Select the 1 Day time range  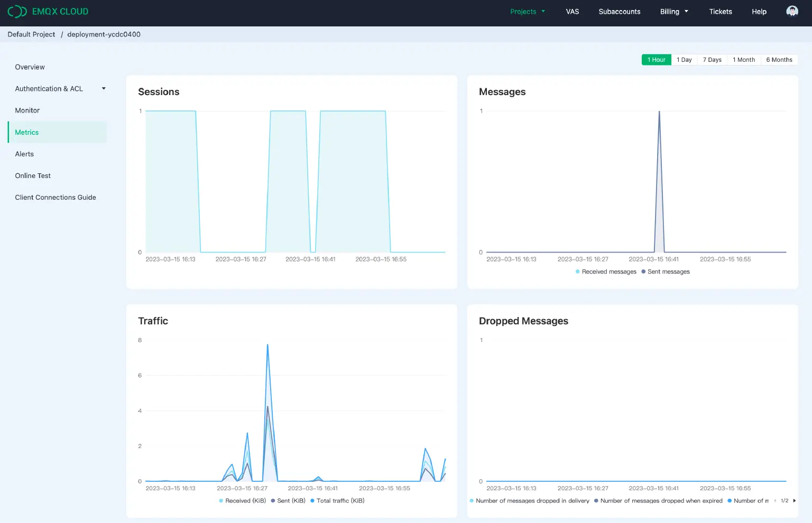[684, 59]
